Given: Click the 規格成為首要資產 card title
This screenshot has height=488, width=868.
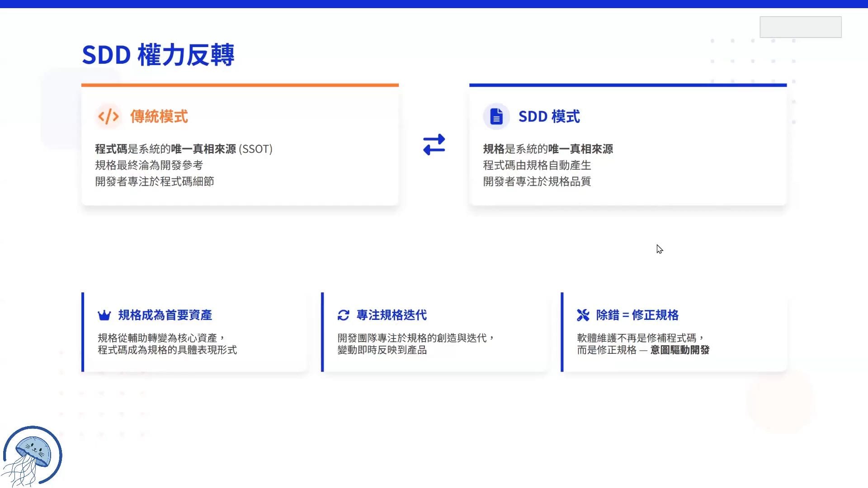Looking at the screenshot, I should (165, 315).
